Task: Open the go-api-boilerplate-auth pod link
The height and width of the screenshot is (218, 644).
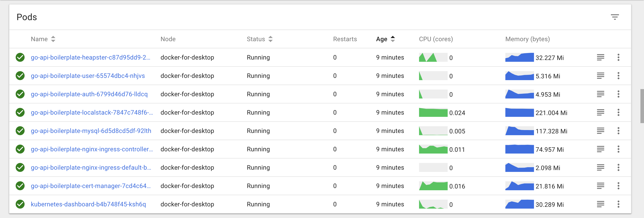Action: point(89,94)
